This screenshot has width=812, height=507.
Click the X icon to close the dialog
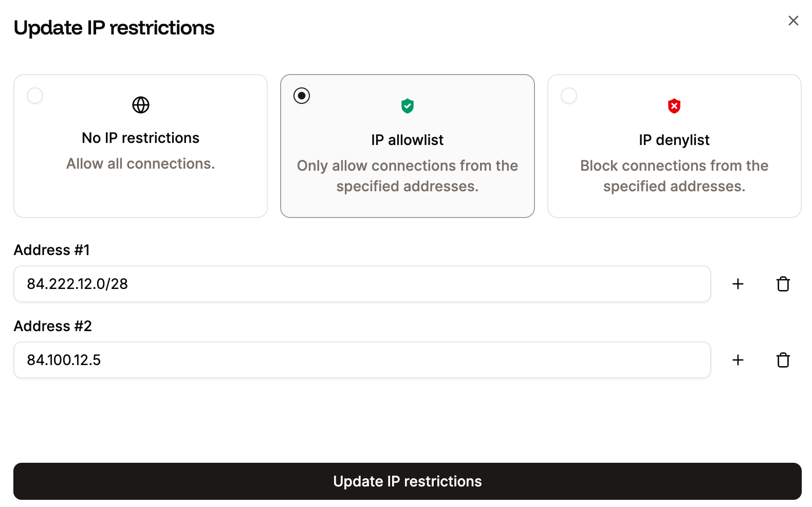793,21
